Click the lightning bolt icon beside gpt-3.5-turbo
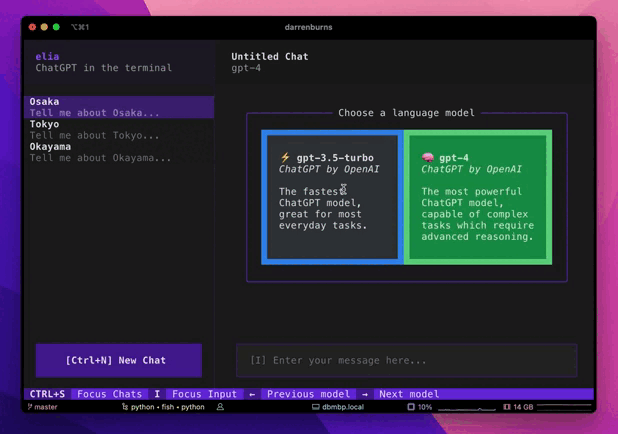 point(285,158)
